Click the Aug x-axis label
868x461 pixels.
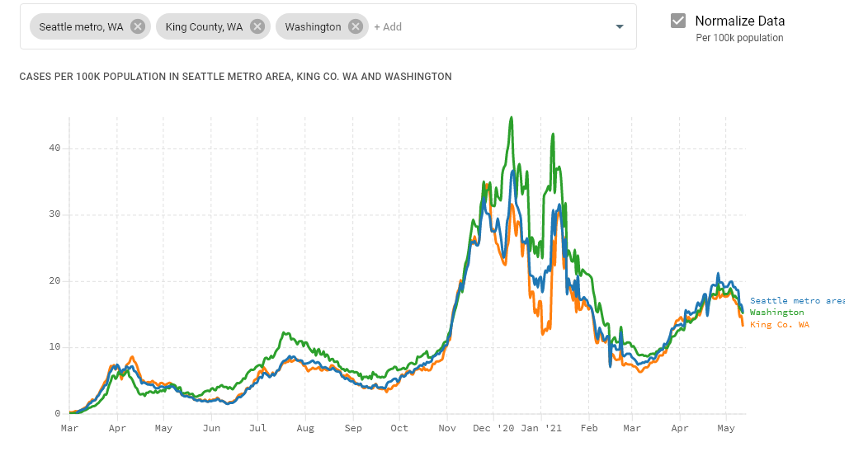click(x=305, y=428)
